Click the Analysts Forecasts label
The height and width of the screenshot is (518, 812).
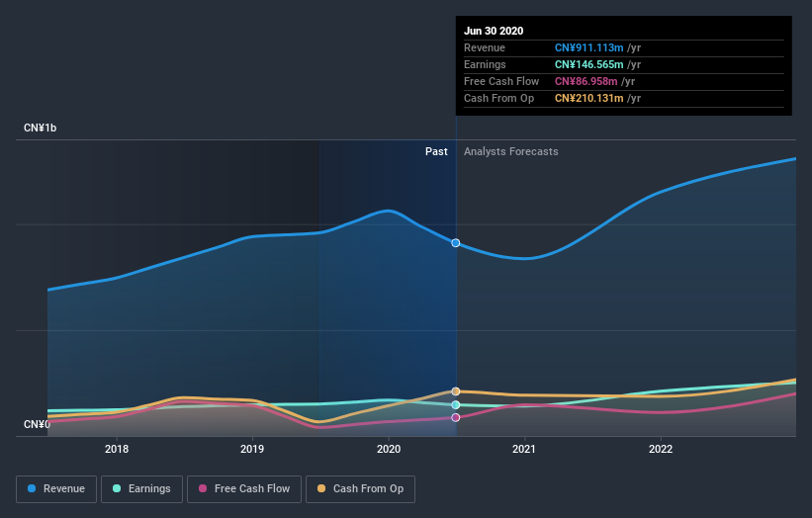pyautogui.click(x=511, y=151)
